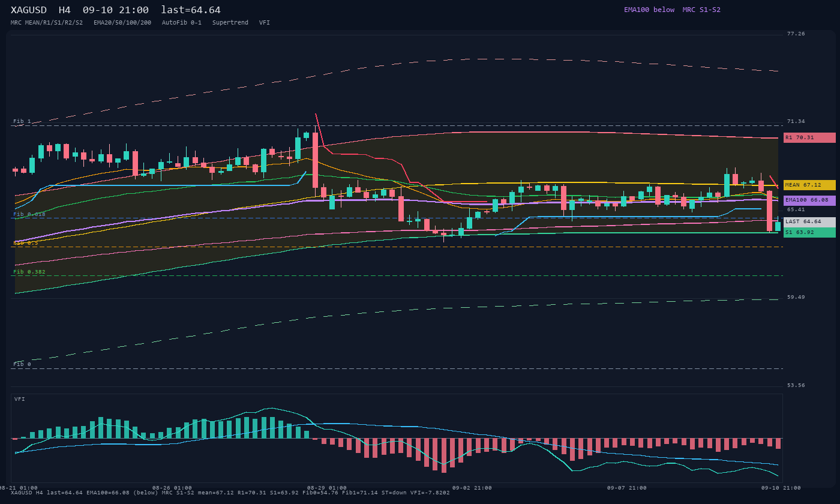Screen dimensions: 840x504
Task: Click the "Fib 0.618" level label
Action: click(29, 214)
